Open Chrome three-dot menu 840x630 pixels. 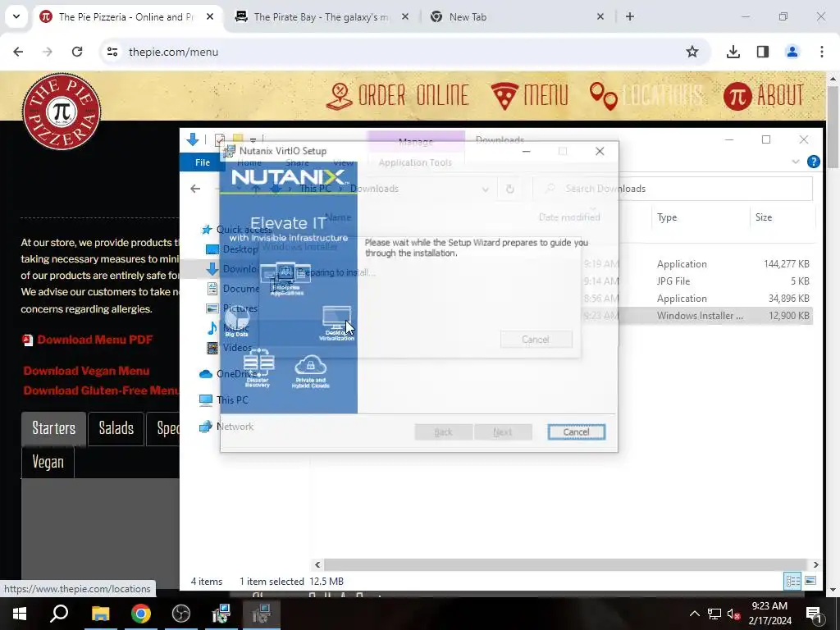tap(822, 52)
